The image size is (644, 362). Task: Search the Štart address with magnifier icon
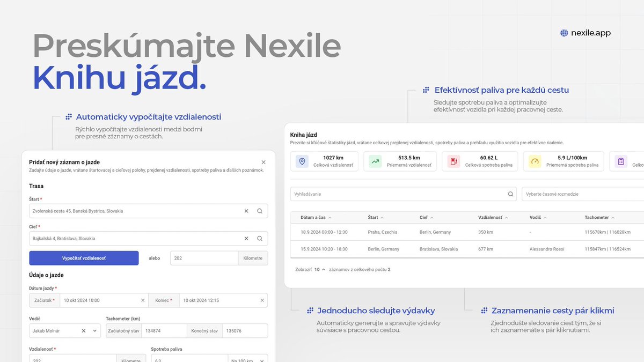coord(260,211)
